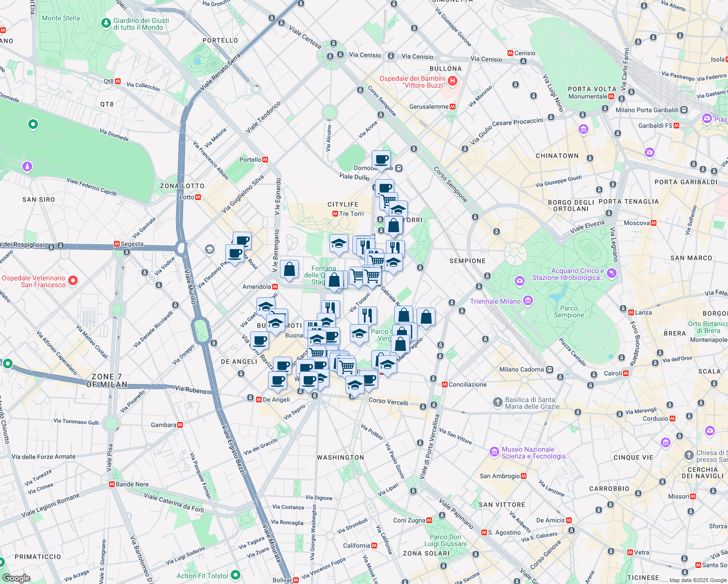The height and width of the screenshot is (584, 728).
Task: Open the school marker left of CityLife
Action: click(338, 244)
